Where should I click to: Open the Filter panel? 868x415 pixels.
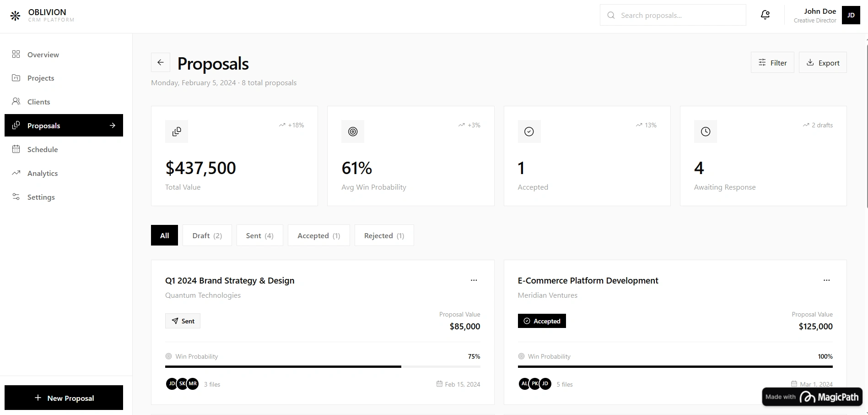pos(772,62)
